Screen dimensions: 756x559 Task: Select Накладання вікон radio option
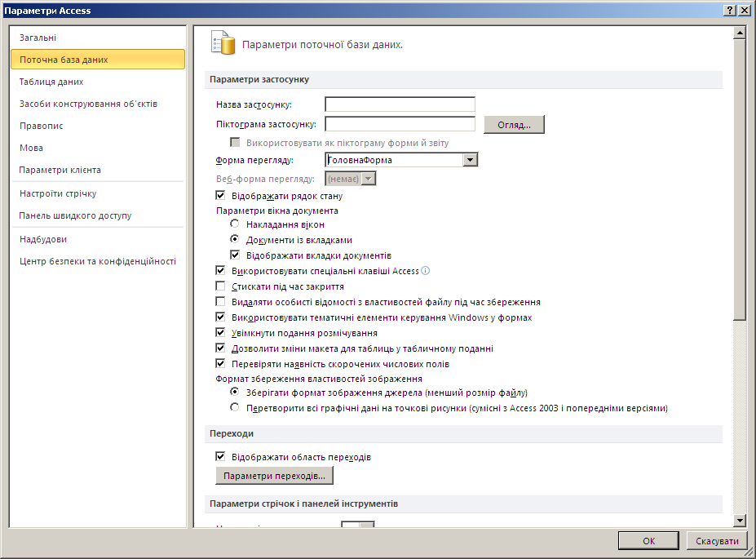(235, 224)
